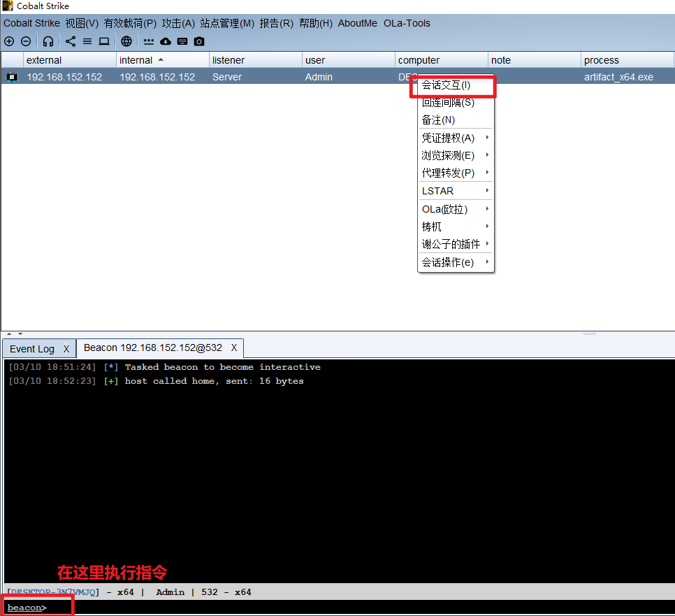Close the Event Log tab

coord(66,349)
